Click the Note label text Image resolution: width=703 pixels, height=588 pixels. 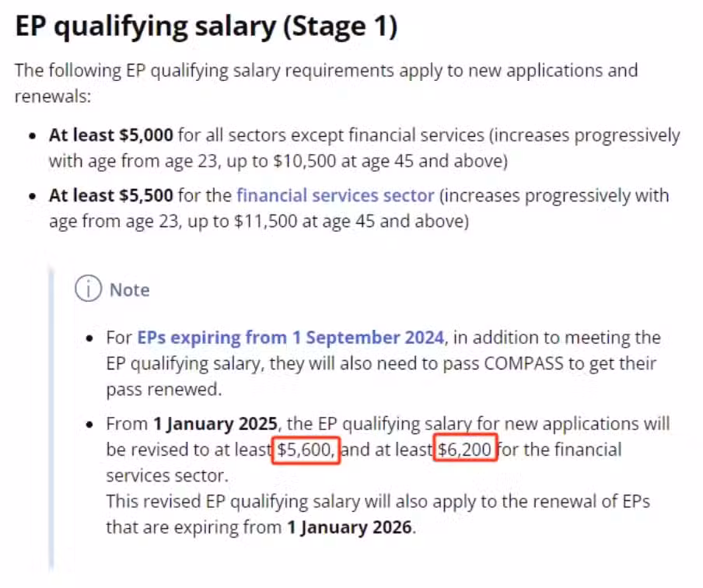pos(130,290)
